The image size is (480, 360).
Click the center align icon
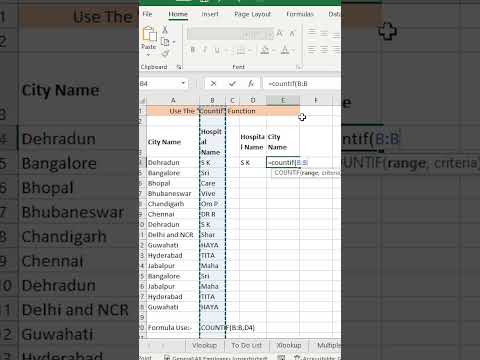[324, 50]
